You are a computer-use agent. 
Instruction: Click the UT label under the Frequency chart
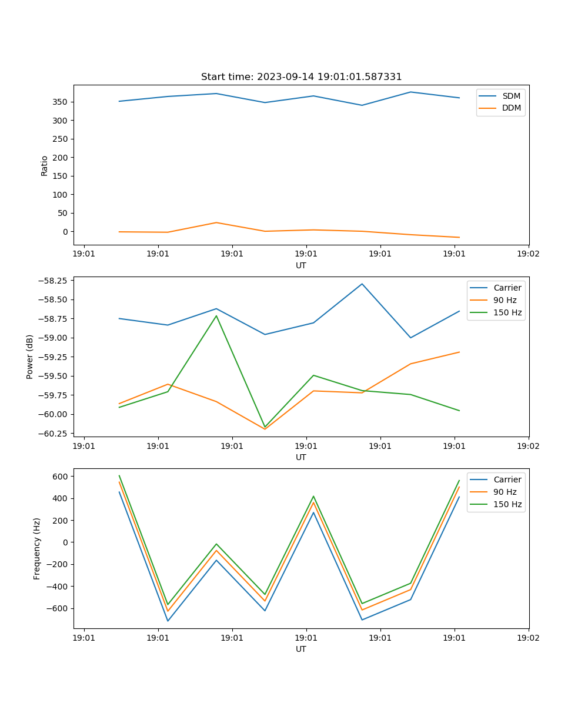tap(301, 649)
